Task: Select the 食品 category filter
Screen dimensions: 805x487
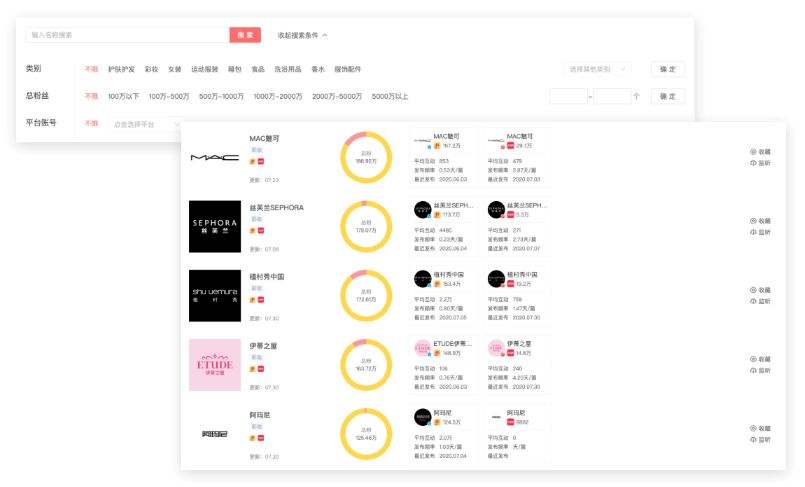Action: (x=258, y=69)
